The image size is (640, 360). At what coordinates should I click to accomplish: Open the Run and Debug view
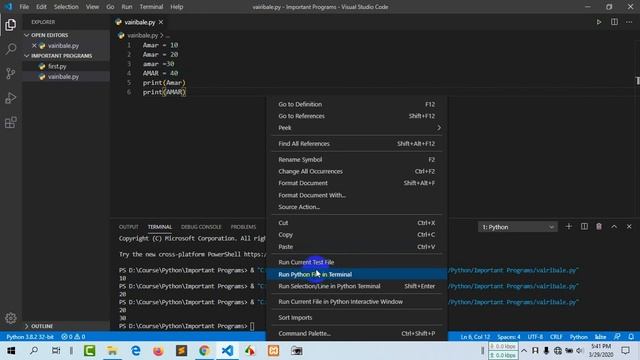(11, 98)
